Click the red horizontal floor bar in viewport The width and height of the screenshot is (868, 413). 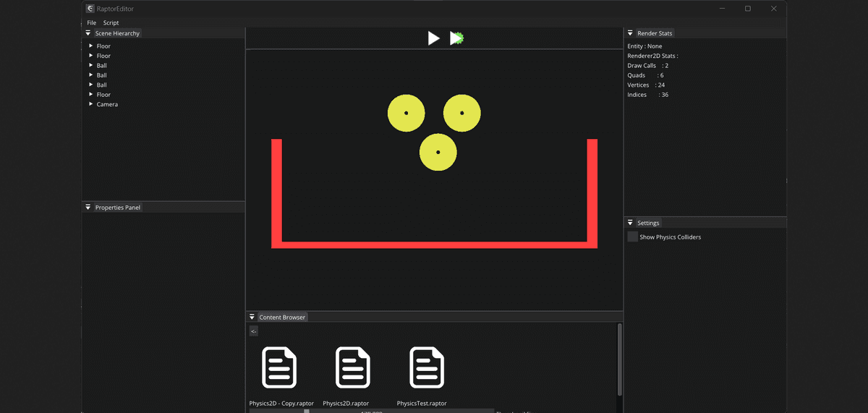tap(434, 244)
